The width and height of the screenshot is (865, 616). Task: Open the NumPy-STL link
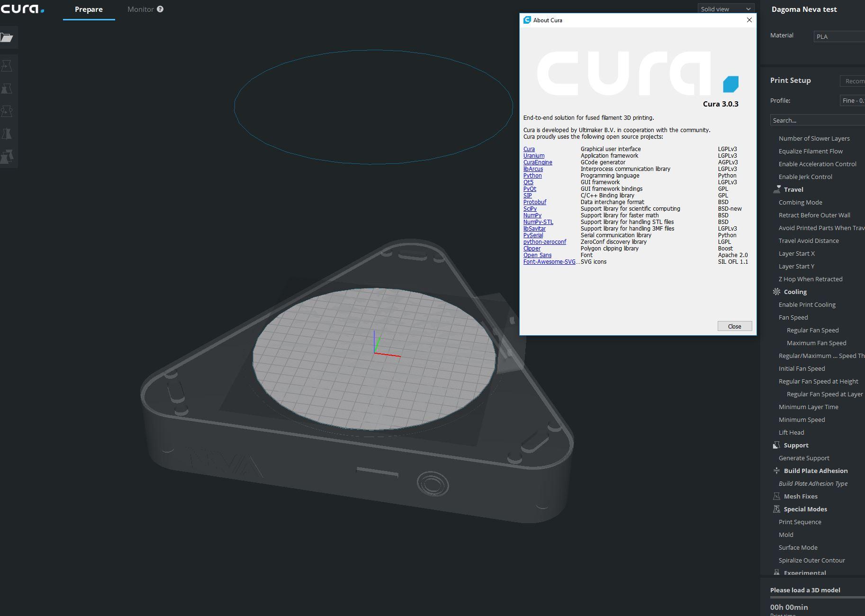point(538,222)
